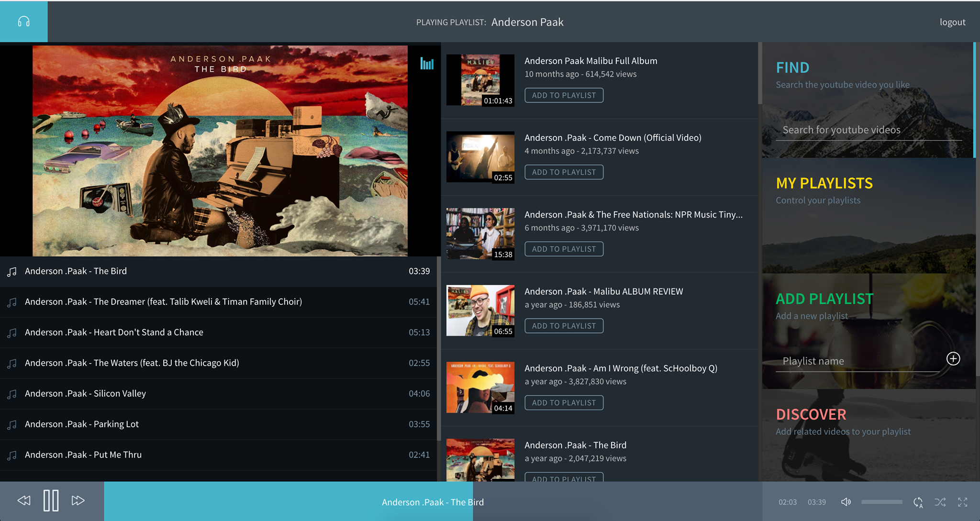Expand the Find section
Screen dimensions: 980x521
(792, 68)
